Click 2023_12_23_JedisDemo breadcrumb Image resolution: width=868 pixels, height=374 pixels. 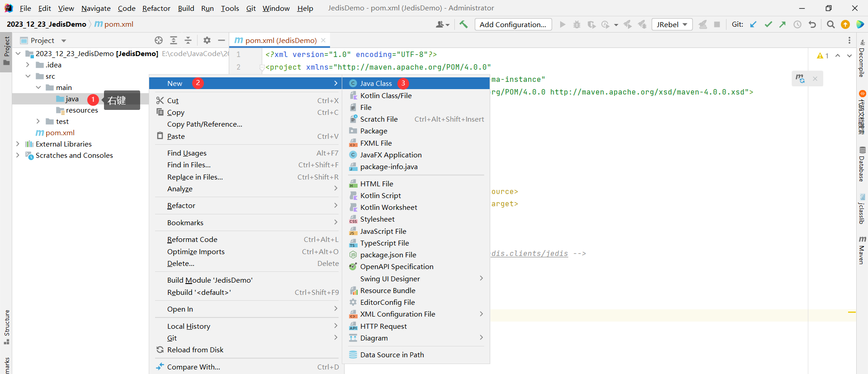coord(46,24)
